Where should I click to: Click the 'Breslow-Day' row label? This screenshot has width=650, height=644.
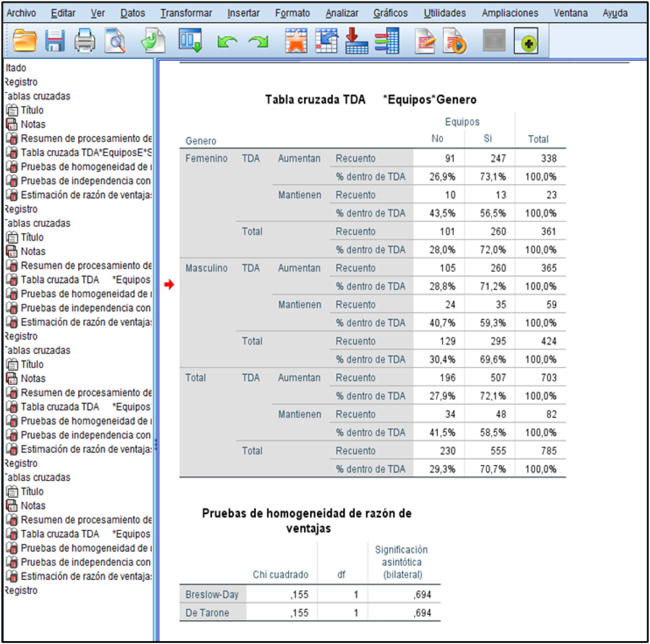click(x=212, y=594)
